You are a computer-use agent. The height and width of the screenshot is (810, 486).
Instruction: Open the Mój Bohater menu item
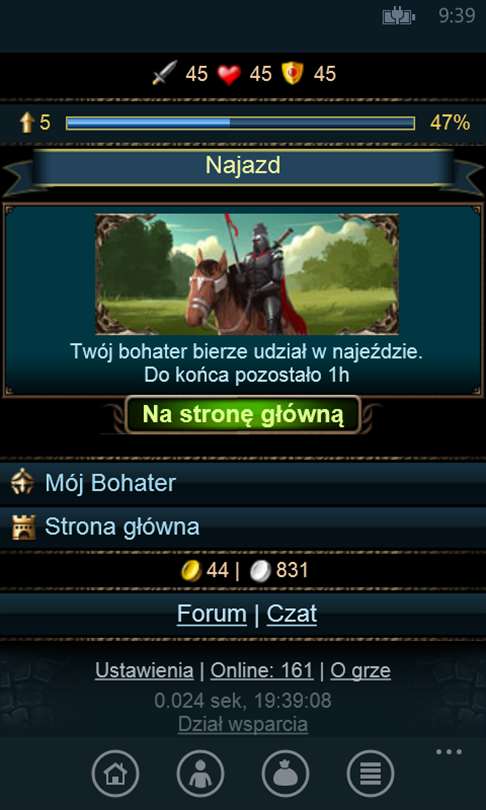[x=243, y=483]
